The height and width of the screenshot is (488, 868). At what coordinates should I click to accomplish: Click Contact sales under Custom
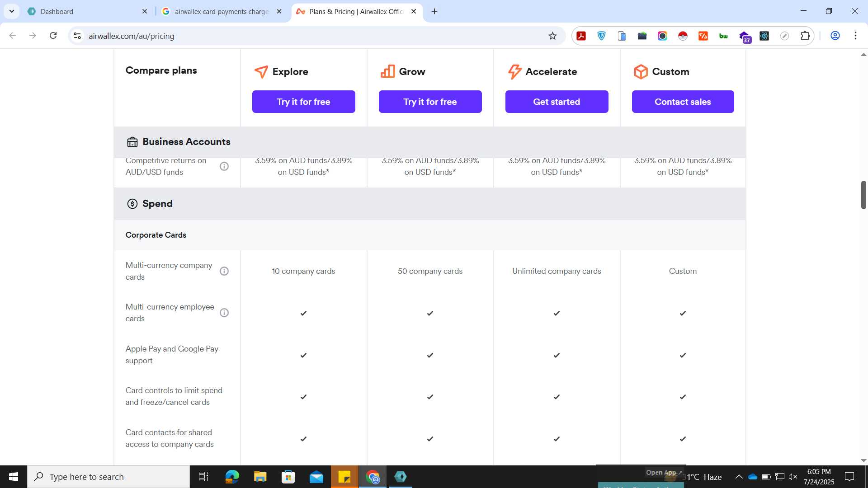[683, 102]
